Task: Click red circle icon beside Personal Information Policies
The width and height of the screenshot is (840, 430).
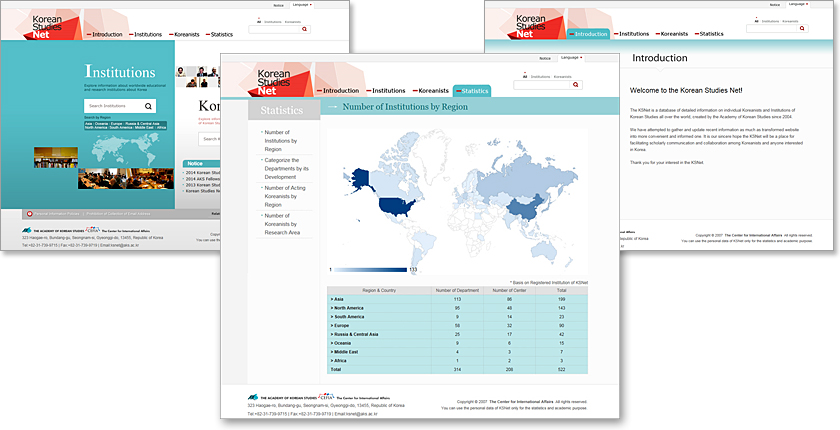Action: [30, 214]
